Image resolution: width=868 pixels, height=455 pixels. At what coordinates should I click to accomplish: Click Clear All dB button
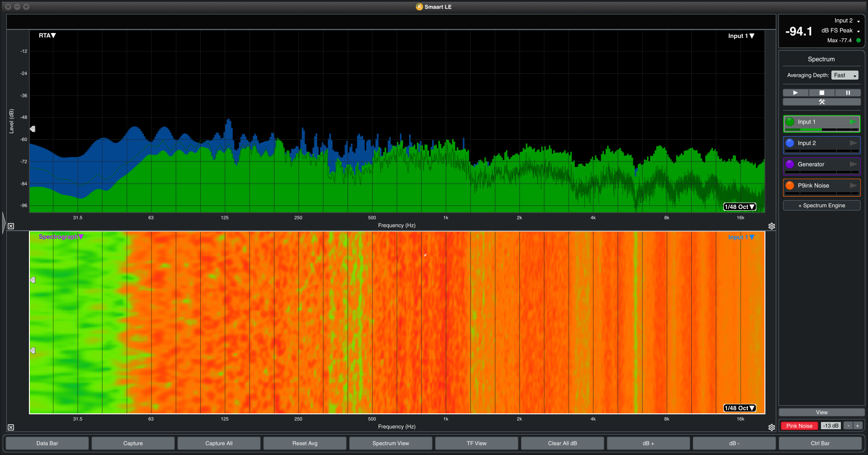[562, 443]
